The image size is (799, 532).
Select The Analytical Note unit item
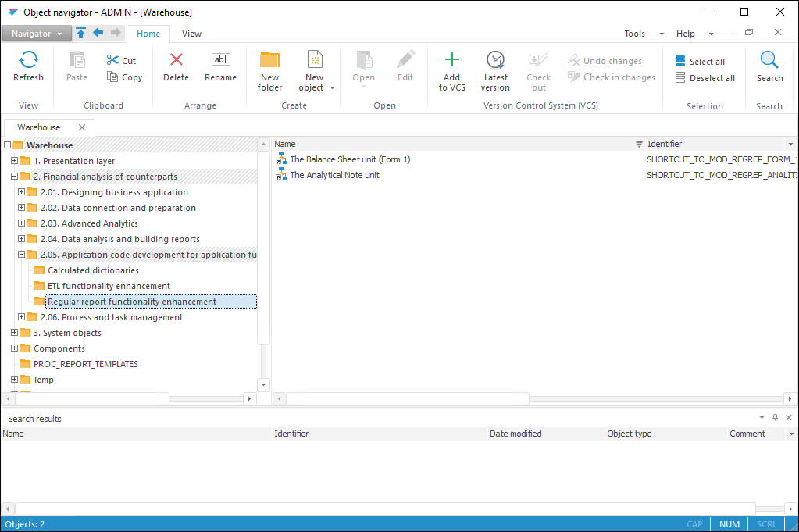point(334,175)
